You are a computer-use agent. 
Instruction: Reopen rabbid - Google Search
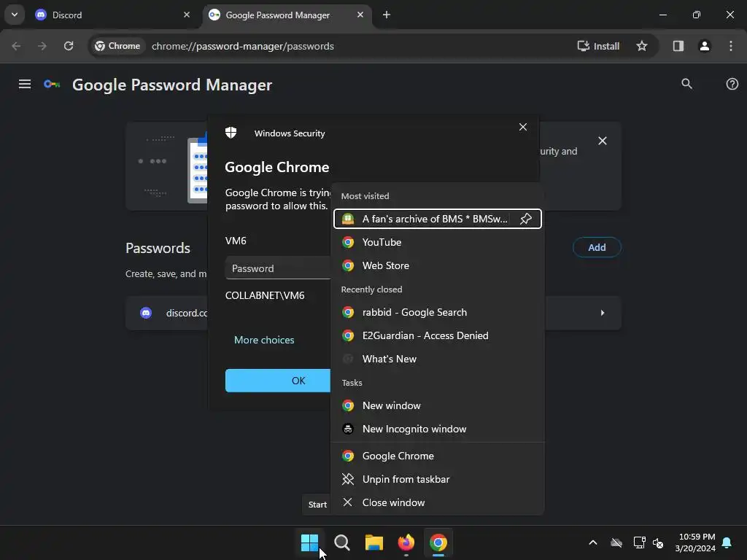pos(438,312)
